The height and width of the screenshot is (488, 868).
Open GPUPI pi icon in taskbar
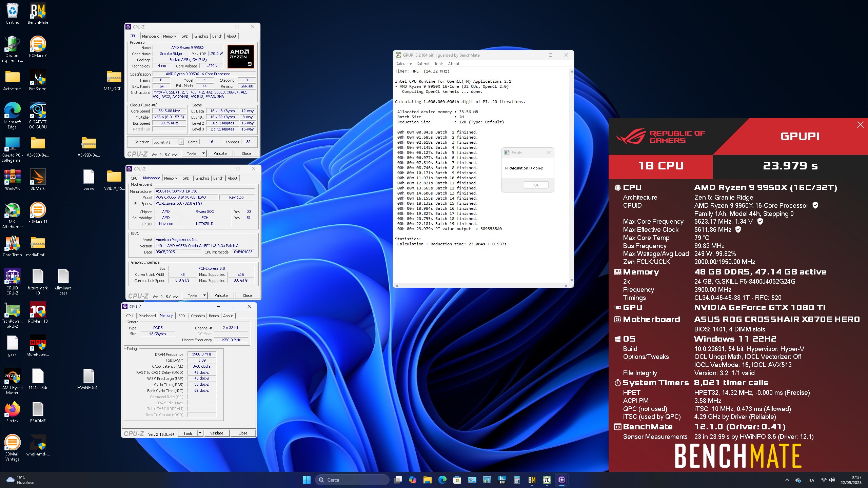click(547, 480)
